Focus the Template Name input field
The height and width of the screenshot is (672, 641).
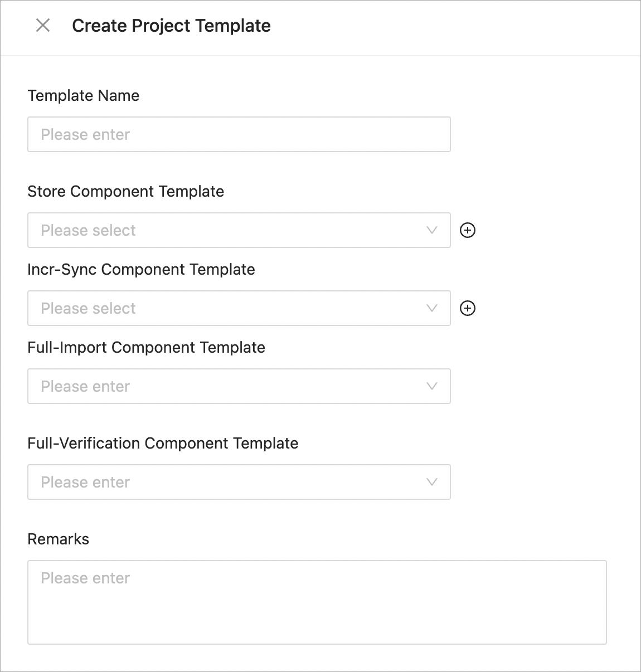pyautogui.click(x=239, y=134)
